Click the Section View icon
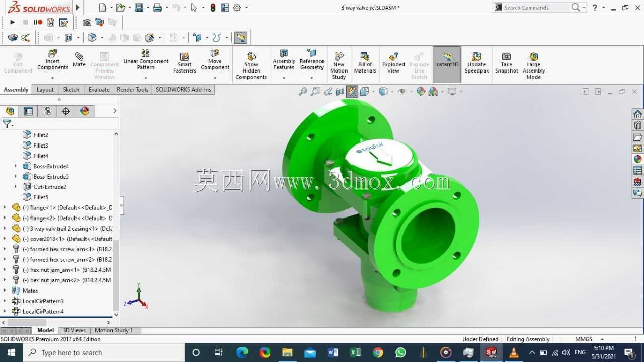This screenshot has width=644, height=362. (340, 92)
